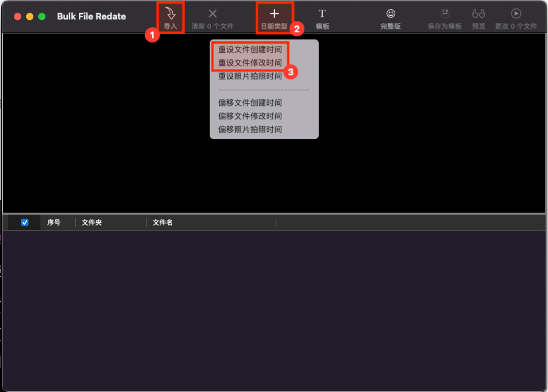The image size is (548, 392).
Task: Click the green zoom window button
Action: coord(42,16)
